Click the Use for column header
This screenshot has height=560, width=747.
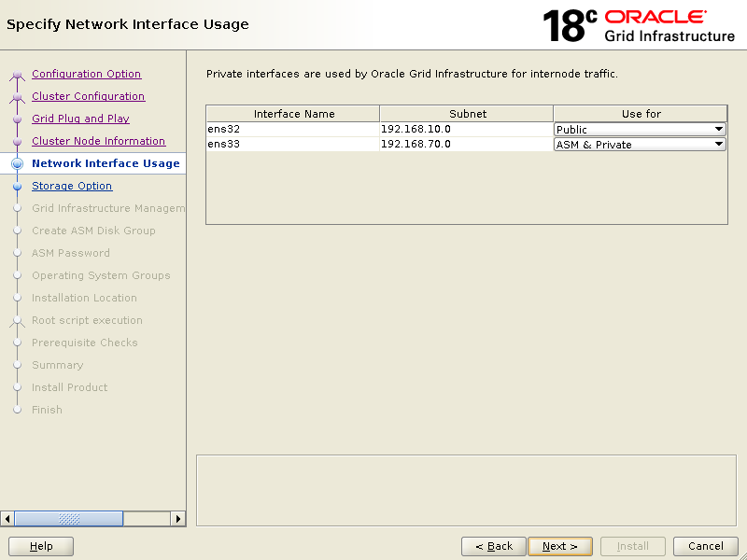click(x=641, y=114)
